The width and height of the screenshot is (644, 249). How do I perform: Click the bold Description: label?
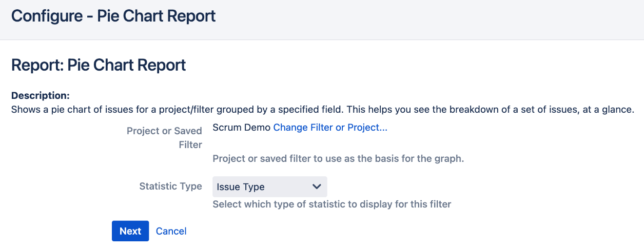pyautogui.click(x=40, y=95)
